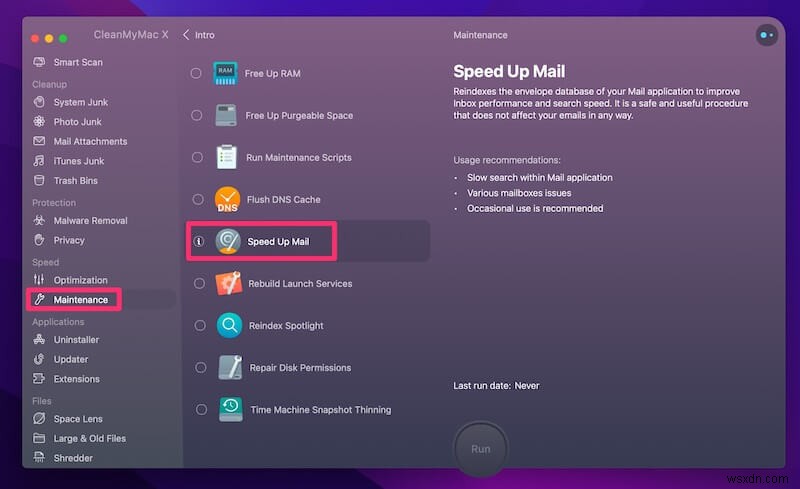The image size is (800, 489).
Task: Open Smart Scan monitor icon
Action: 39,62
